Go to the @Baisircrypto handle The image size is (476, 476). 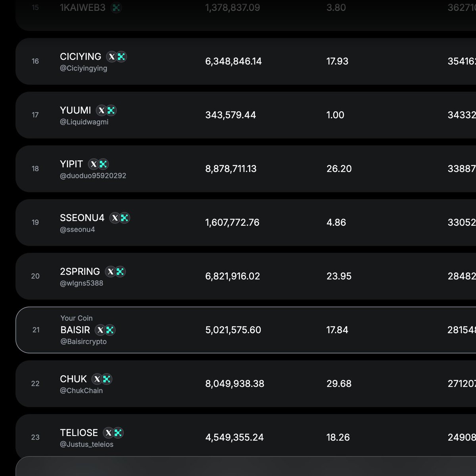coord(83,342)
